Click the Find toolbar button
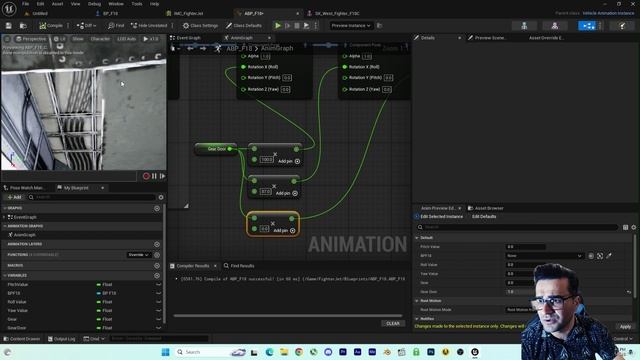Image resolution: width=640 pixels, height=360 pixels. tap(116, 25)
